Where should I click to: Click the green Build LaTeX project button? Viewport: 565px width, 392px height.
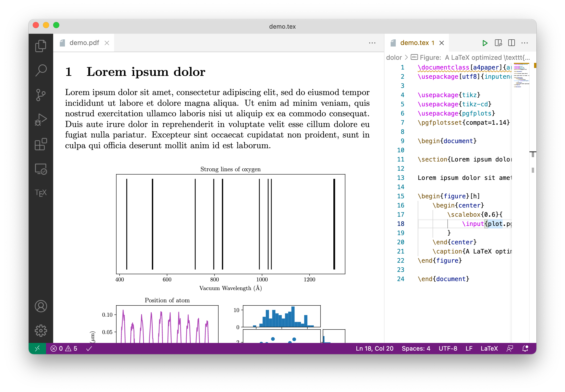484,43
